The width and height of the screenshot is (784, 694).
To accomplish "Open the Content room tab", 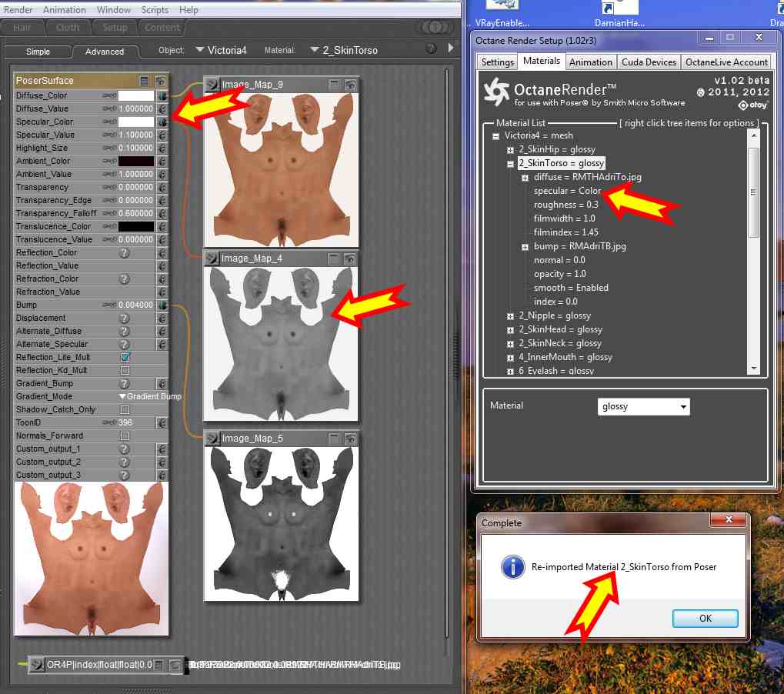I will tap(162, 28).
